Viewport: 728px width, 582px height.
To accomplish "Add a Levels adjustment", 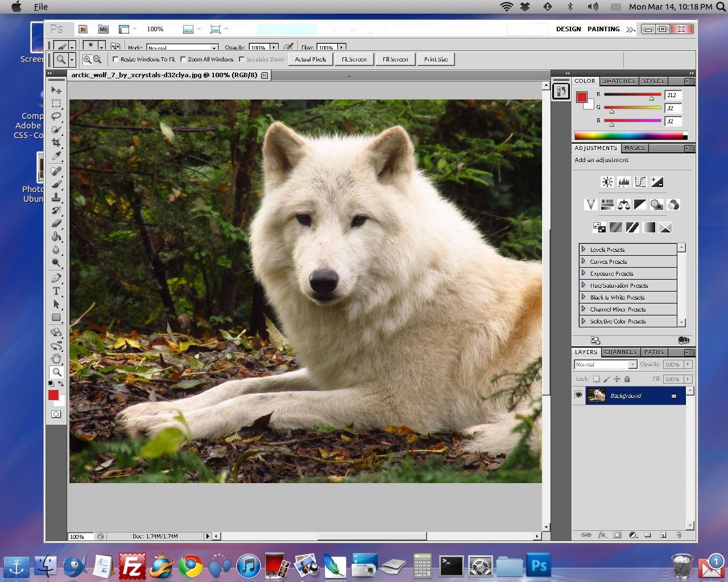I will [624, 182].
